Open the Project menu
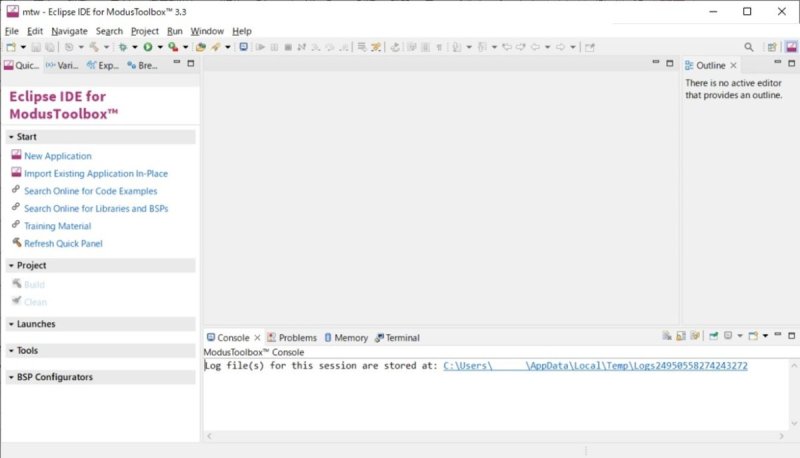 tap(145, 31)
